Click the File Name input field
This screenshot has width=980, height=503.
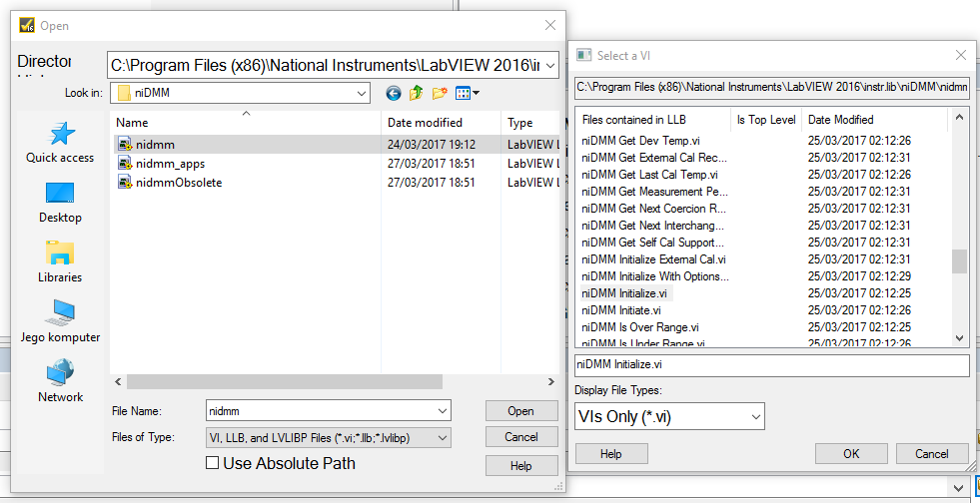pyautogui.click(x=321, y=411)
